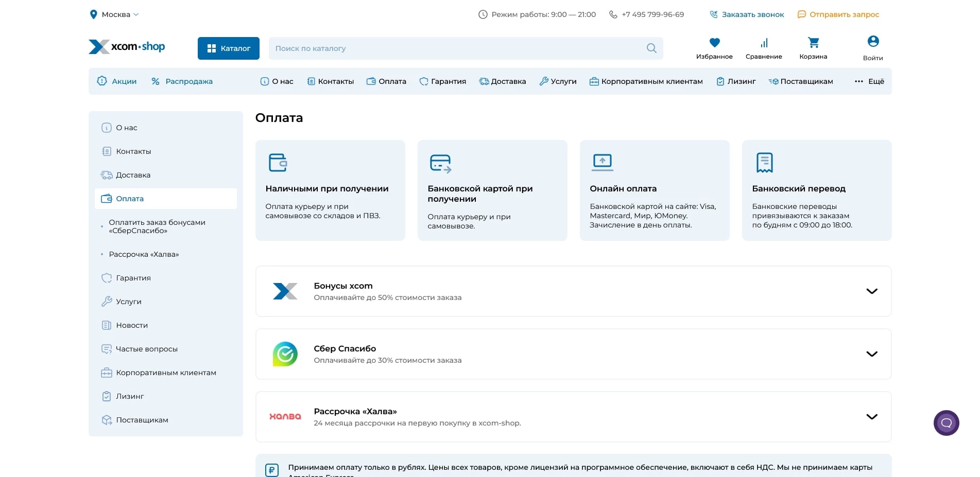The image size is (980, 477).
Task: Click the Заказать звонок link
Action: [747, 14]
